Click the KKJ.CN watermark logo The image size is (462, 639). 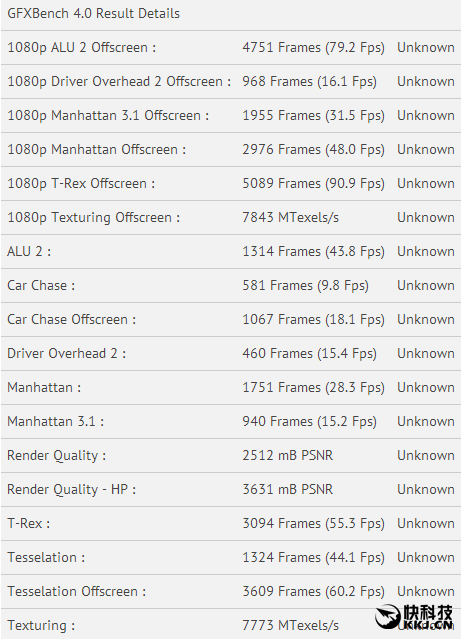(414, 617)
